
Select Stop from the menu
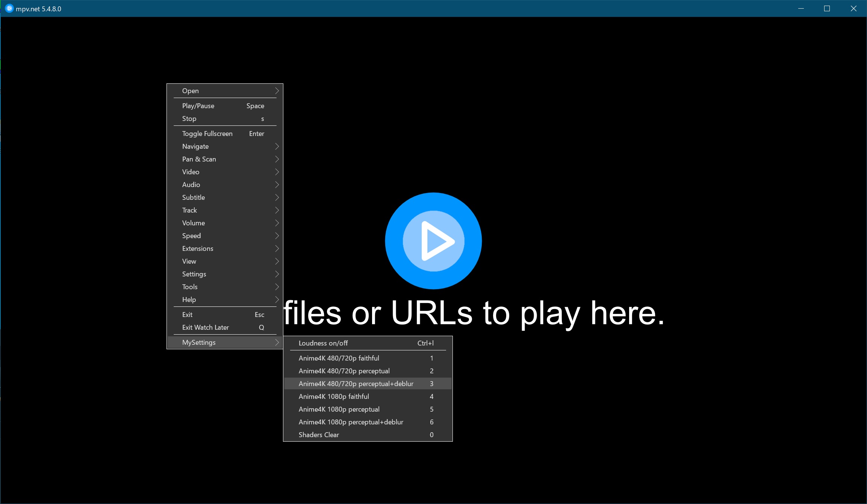click(189, 118)
